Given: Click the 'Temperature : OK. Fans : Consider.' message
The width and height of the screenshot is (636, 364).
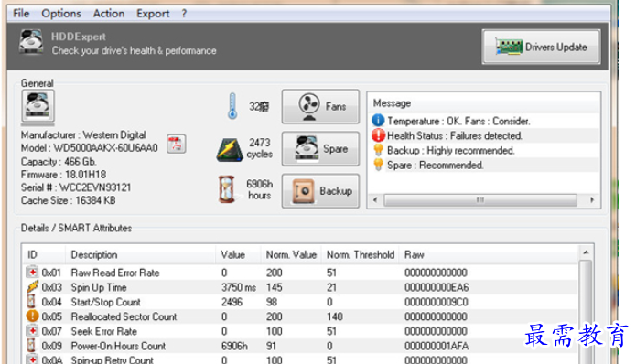Looking at the screenshot, I should [458, 121].
